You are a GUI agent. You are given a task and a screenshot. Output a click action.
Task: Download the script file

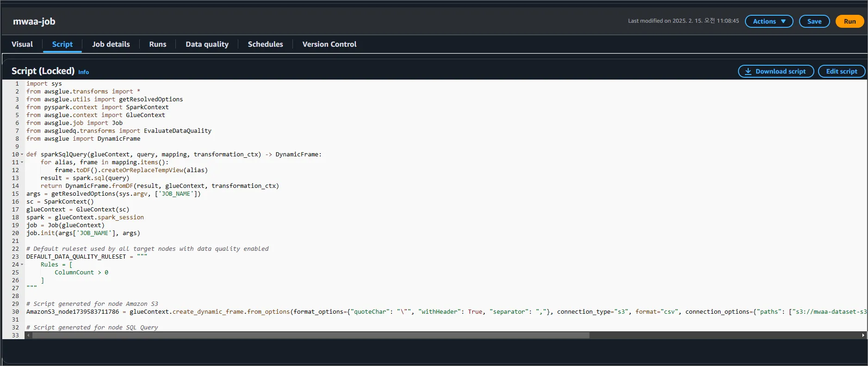(x=776, y=71)
